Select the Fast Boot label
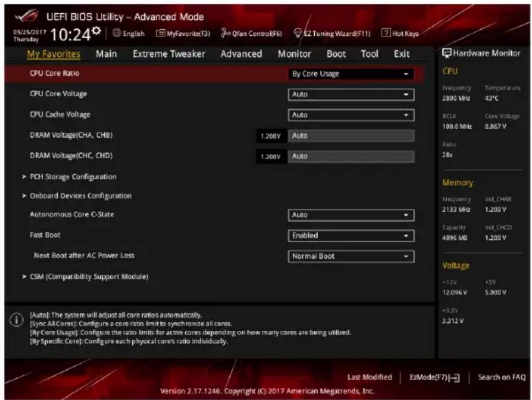Image resolution: width=532 pixels, height=400 pixels. click(x=45, y=235)
